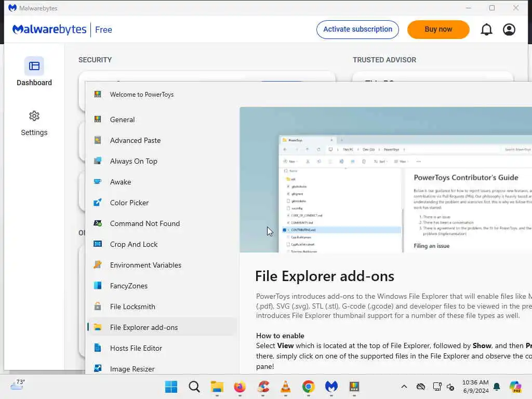Click the Malwarebytes logo in the header

pyautogui.click(x=49, y=30)
